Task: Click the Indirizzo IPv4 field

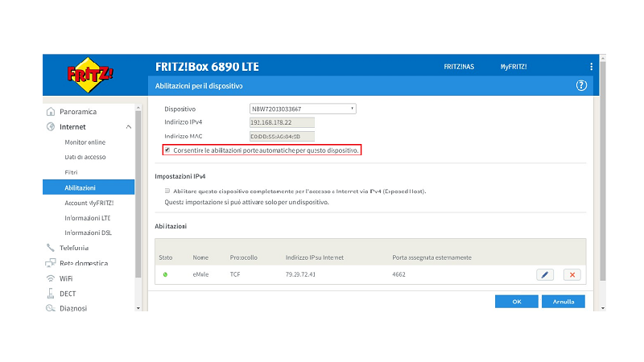Action: coord(283,122)
